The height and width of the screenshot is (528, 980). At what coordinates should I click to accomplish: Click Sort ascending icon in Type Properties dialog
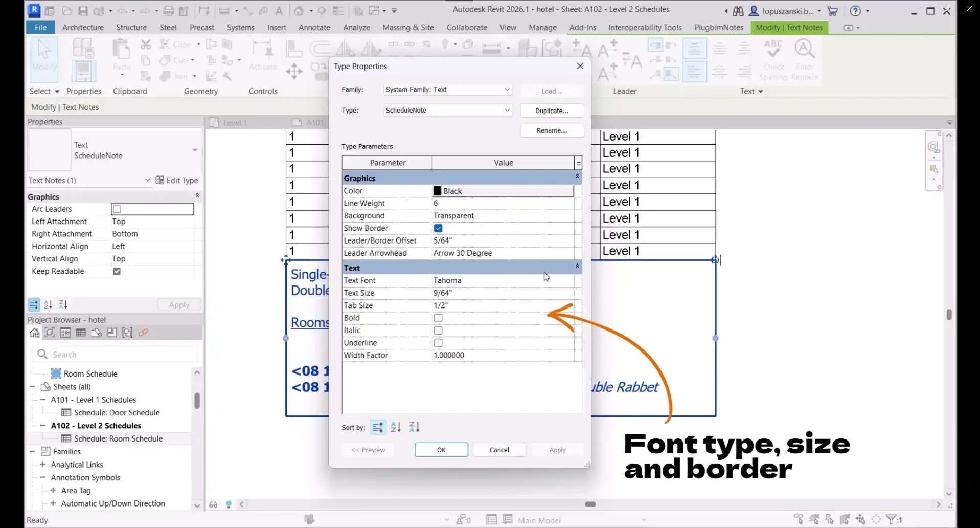396,427
